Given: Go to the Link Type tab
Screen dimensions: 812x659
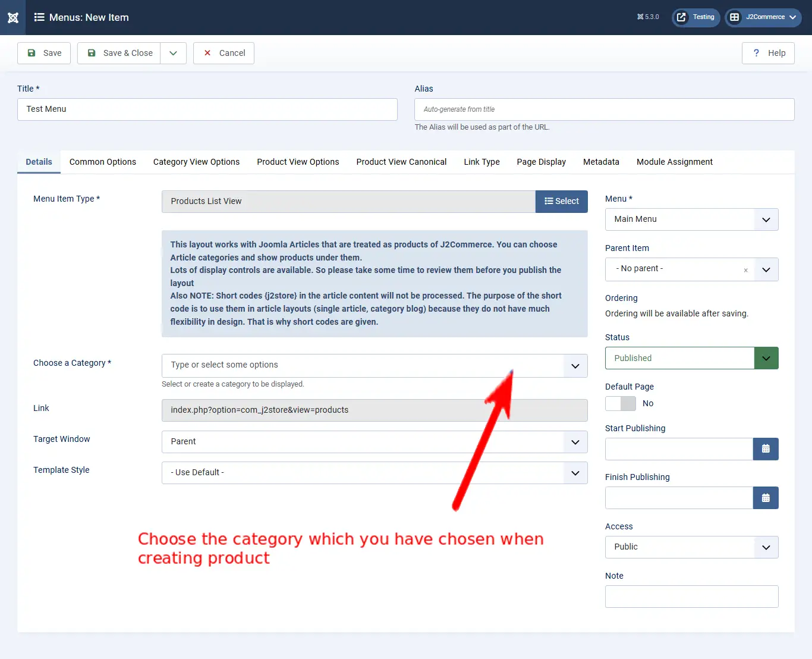Looking at the screenshot, I should [481, 162].
